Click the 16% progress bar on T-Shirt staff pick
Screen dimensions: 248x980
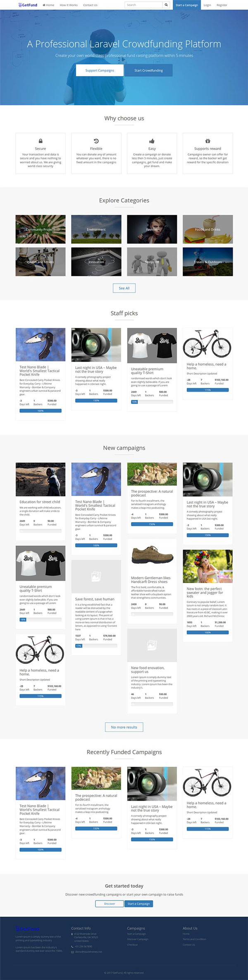(x=152, y=402)
